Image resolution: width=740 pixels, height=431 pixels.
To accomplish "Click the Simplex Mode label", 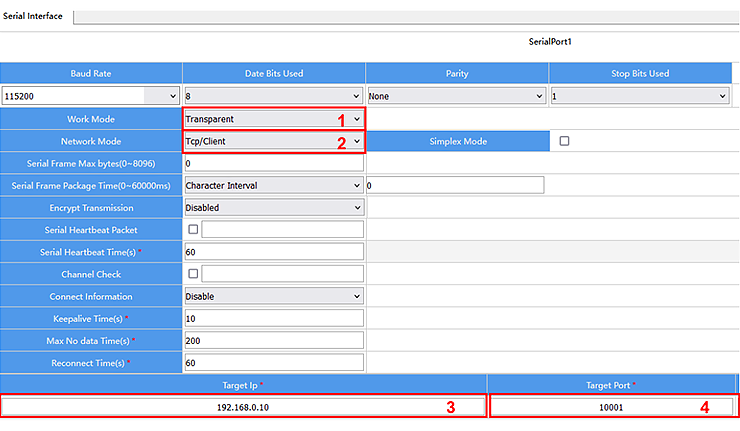I will (458, 141).
